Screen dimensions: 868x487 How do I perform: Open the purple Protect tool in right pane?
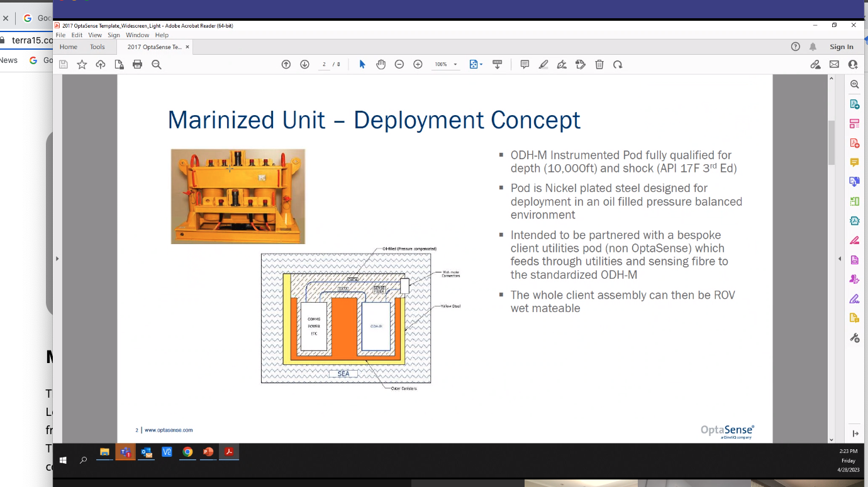tap(854, 260)
